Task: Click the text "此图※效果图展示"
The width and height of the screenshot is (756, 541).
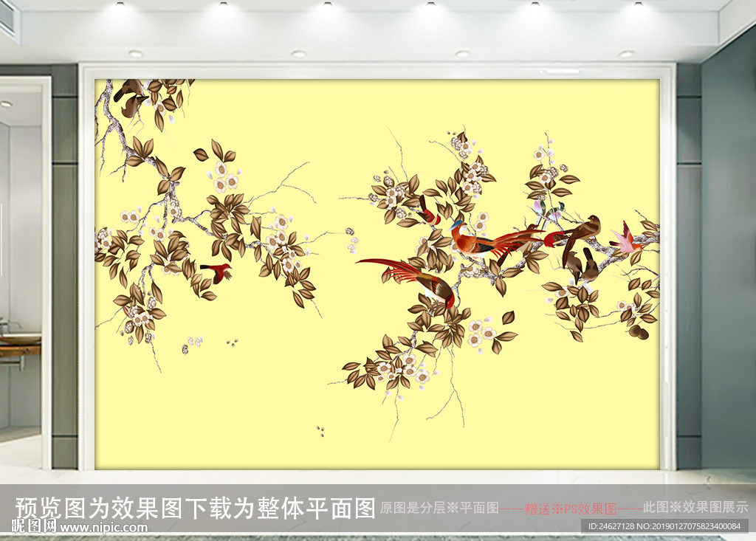Action: click(695, 507)
